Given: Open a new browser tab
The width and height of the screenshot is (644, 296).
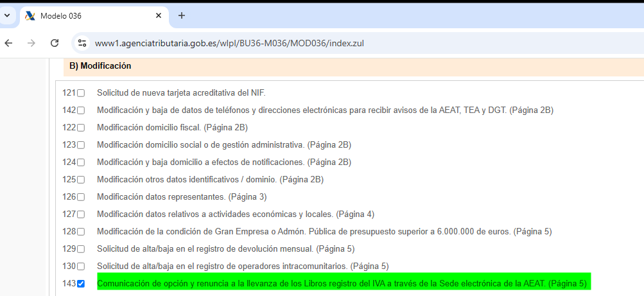Looking at the screenshot, I should pyautogui.click(x=182, y=15).
